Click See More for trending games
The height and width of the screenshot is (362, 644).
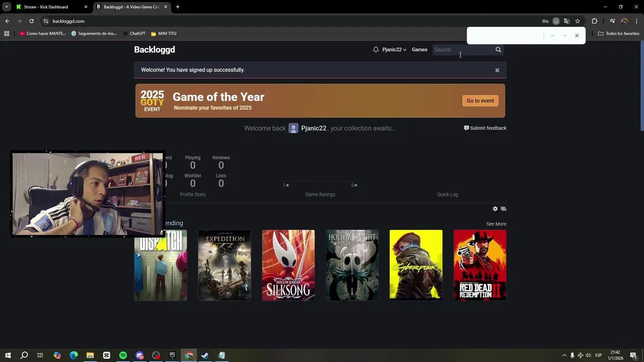click(496, 224)
